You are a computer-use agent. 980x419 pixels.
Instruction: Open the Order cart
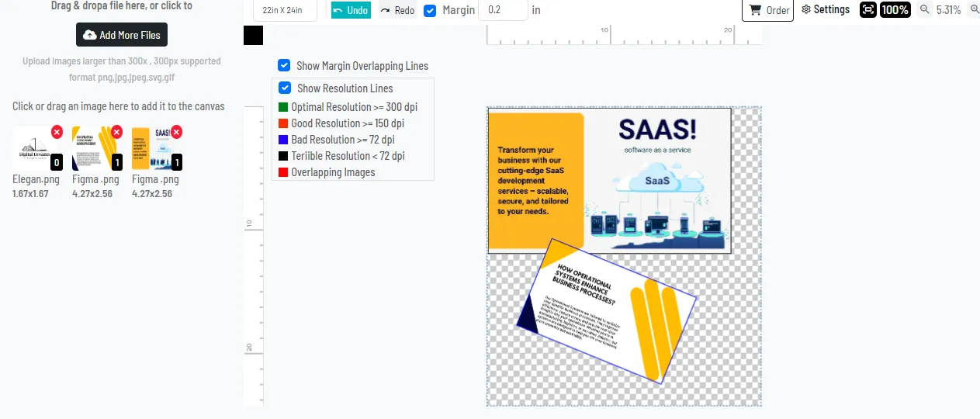coord(768,10)
